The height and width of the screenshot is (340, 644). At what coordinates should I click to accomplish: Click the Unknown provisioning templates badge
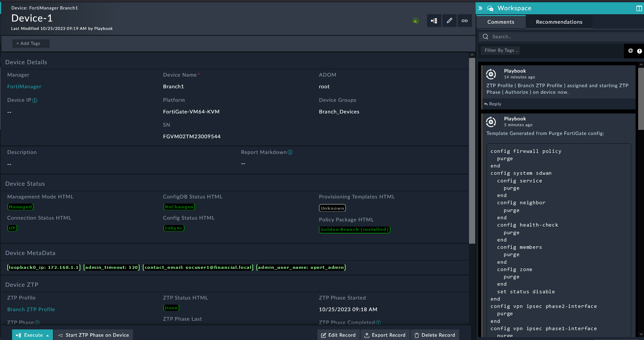(332, 208)
